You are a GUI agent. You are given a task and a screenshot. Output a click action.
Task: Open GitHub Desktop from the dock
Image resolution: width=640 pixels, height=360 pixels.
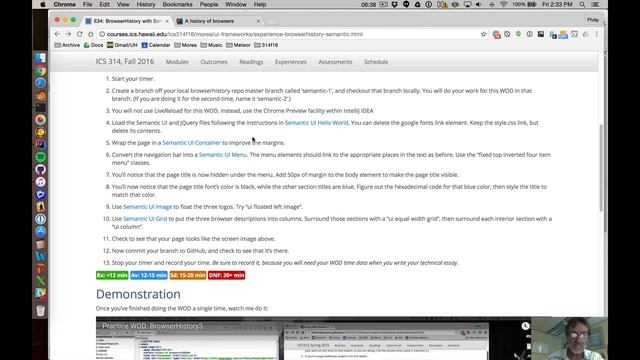click(40, 169)
